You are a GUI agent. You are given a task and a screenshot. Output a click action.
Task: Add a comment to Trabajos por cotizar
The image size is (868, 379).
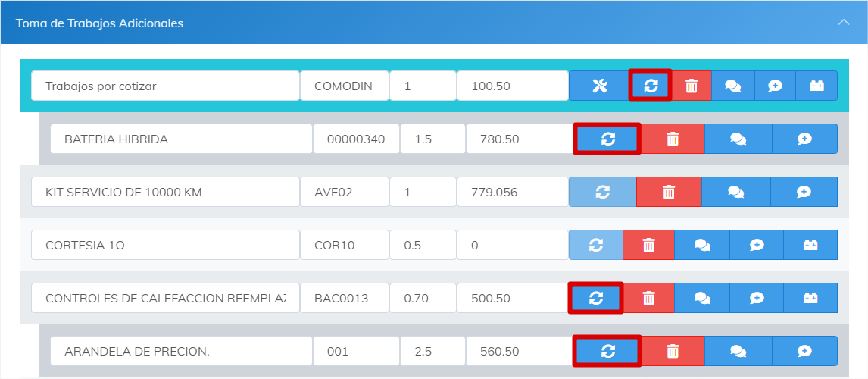[x=775, y=86]
